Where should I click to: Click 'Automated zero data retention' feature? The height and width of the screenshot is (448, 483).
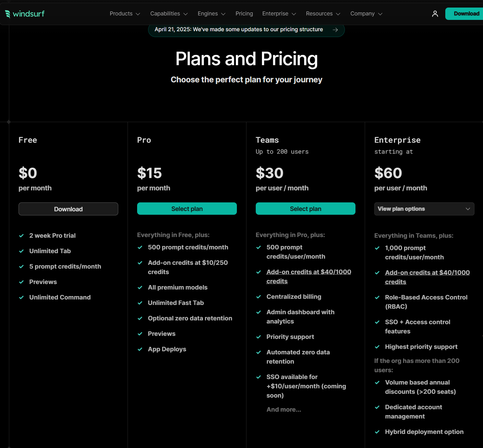pyautogui.click(x=298, y=357)
